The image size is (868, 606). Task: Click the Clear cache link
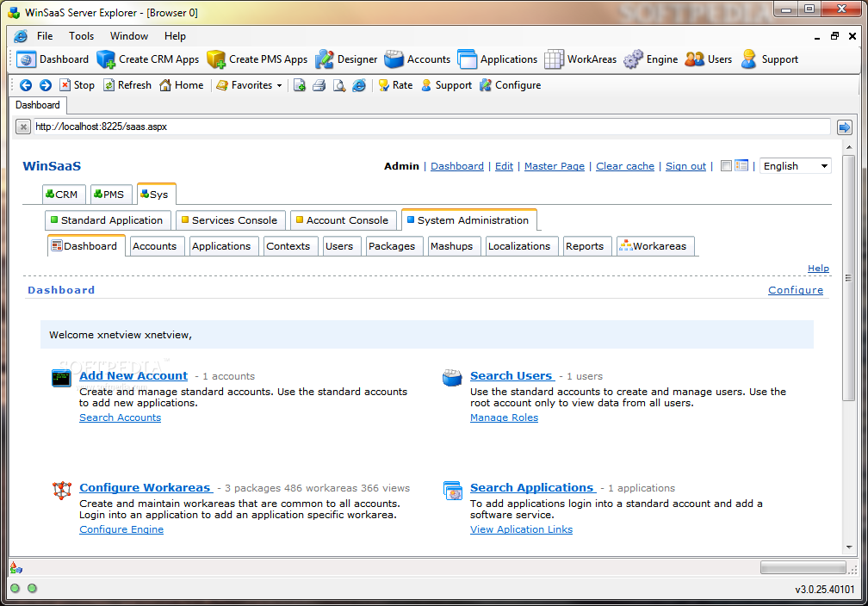pos(625,166)
